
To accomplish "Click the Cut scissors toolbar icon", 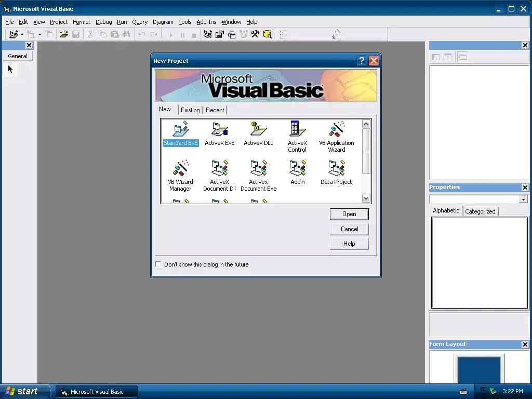I will [x=90, y=34].
